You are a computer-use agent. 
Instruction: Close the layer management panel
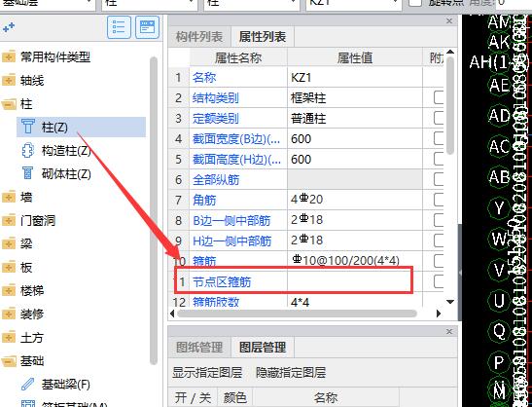click(449, 331)
